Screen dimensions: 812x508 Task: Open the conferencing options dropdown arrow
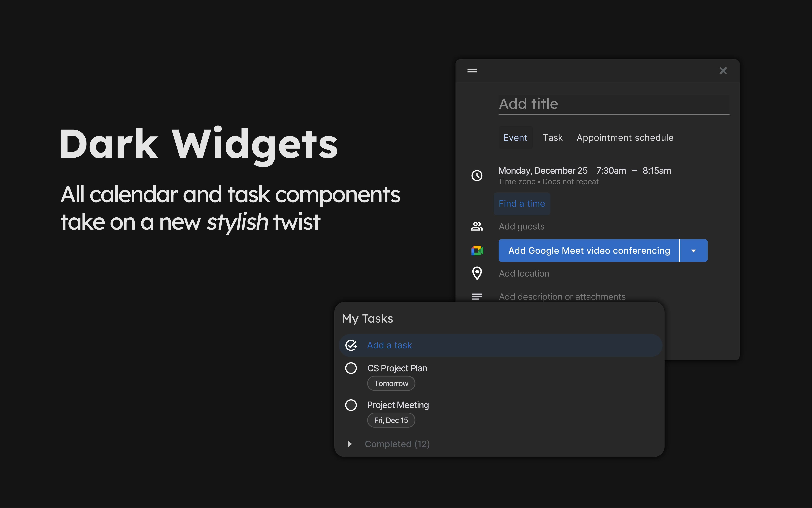coord(694,250)
